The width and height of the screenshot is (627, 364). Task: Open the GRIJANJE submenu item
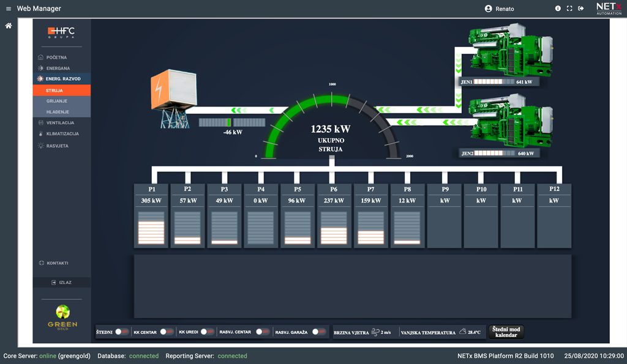coord(57,101)
